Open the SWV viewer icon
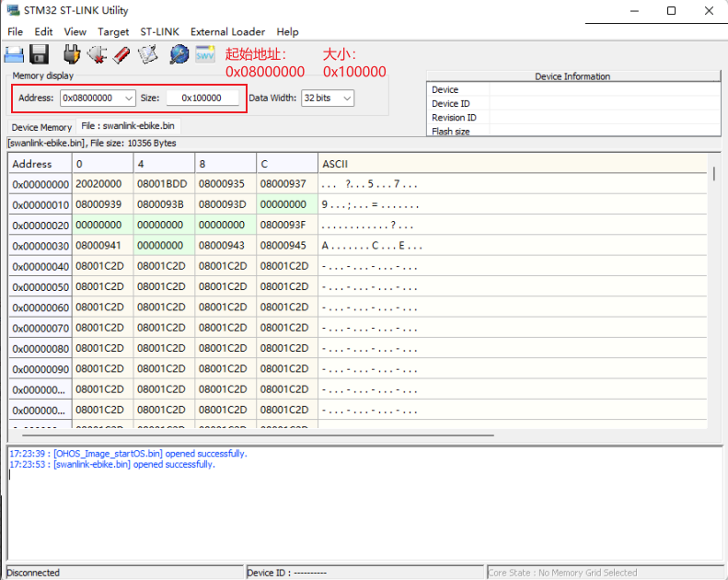The height and width of the screenshot is (580, 728). 204,54
